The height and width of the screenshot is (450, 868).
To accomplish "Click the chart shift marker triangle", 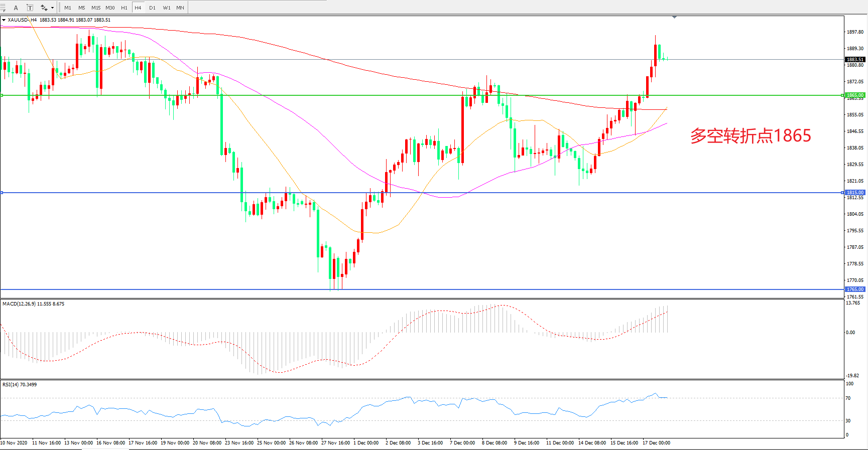I will coord(674,17).
